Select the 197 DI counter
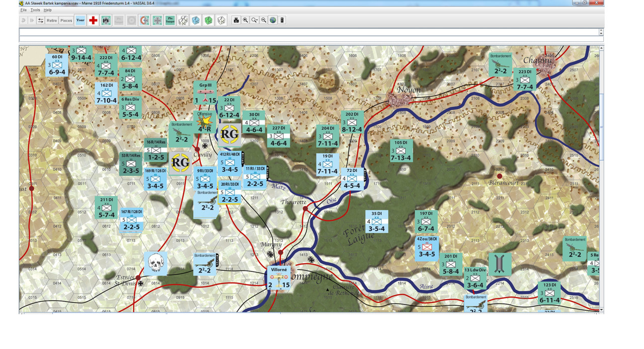Screen dimensions: 644x349 click(x=426, y=222)
